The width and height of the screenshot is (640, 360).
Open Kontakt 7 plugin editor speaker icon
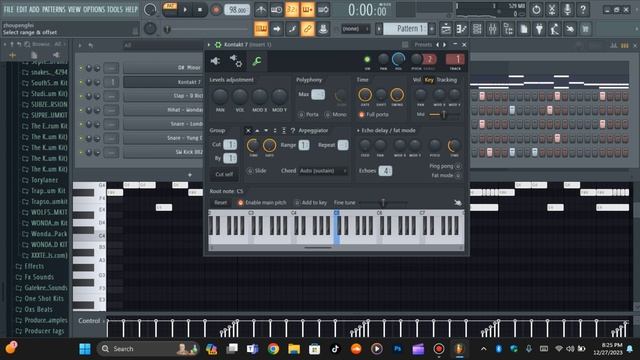pos(216,61)
